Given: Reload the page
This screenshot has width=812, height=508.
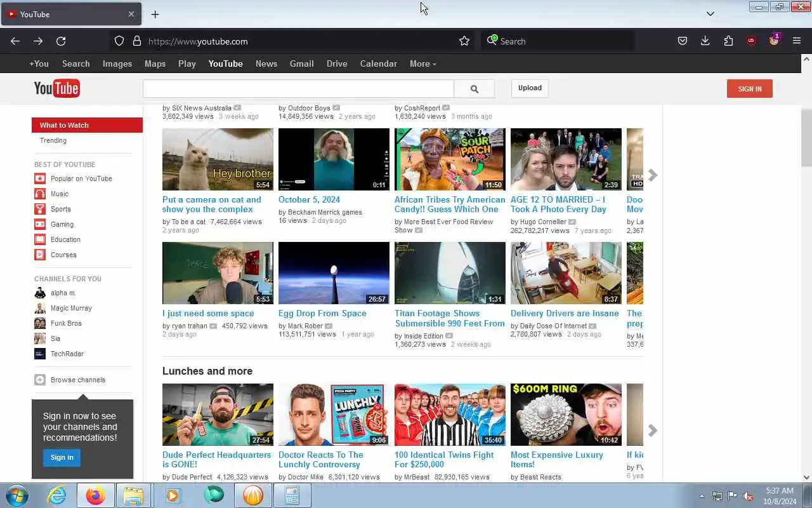Looking at the screenshot, I should (61, 41).
